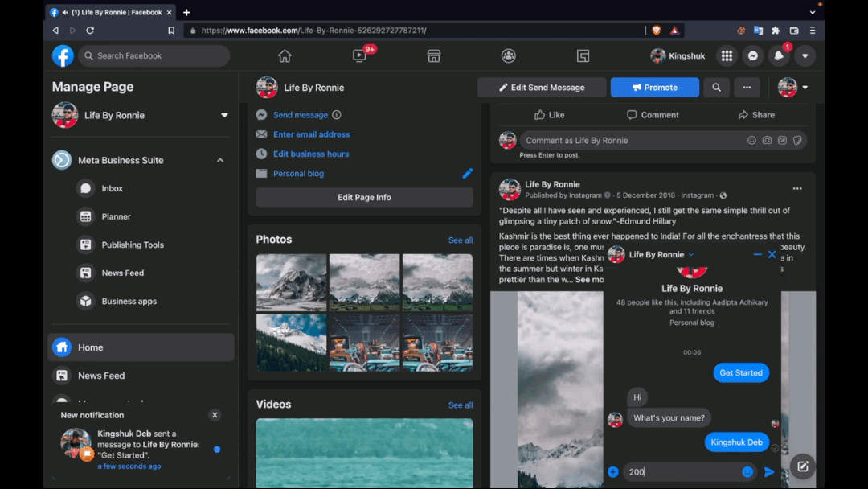
Task: See all videos link
Action: [460, 405]
